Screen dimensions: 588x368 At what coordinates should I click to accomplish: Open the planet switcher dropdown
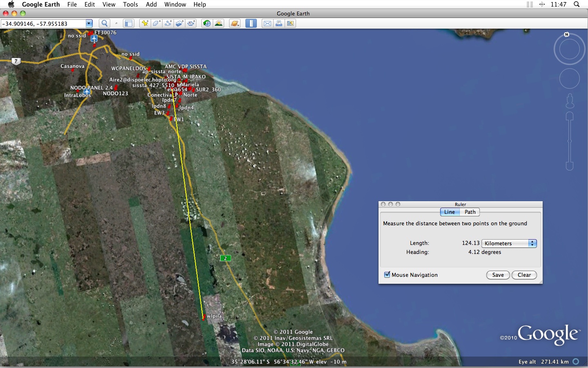click(x=235, y=23)
